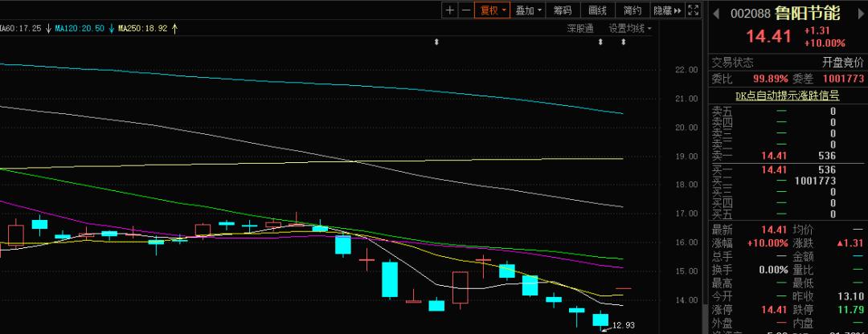The image size is (868, 334).
Task: Click the last cyan candle near 12.93
Action: point(600,320)
